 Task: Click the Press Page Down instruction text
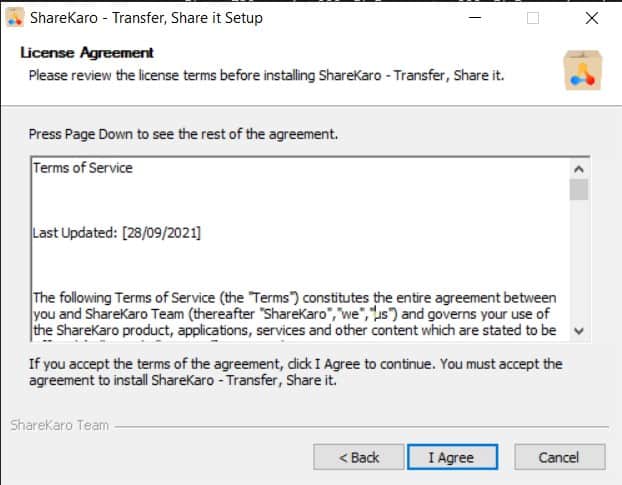(183, 134)
